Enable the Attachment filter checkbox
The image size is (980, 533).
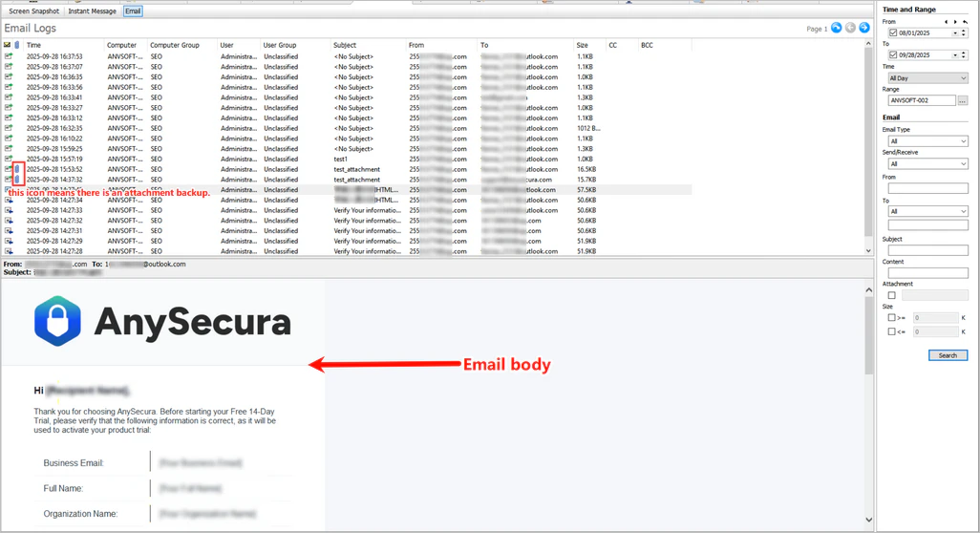[x=892, y=295]
